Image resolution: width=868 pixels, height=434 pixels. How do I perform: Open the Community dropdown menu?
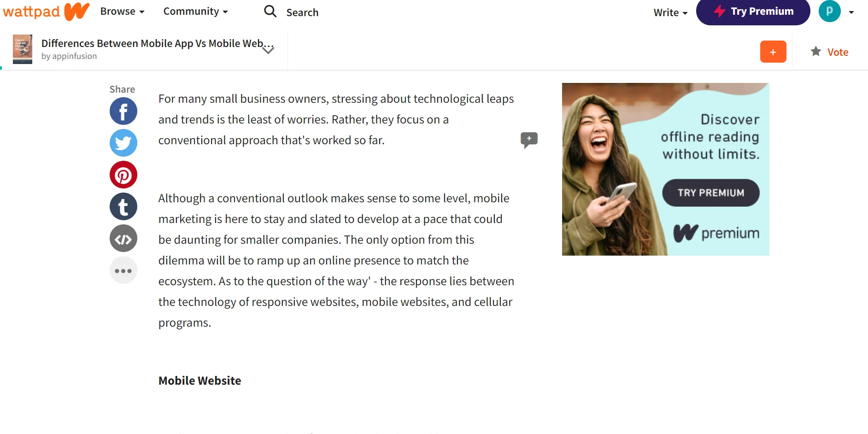coord(195,12)
